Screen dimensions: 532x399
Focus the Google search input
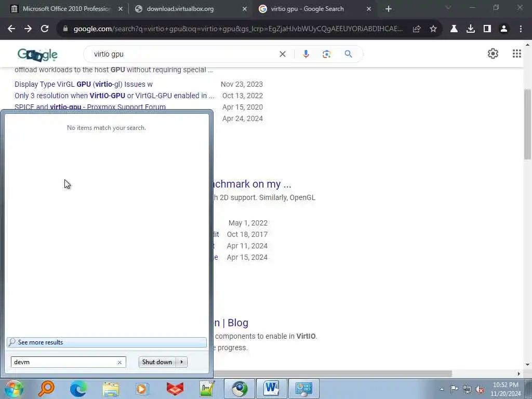click(183, 54)
